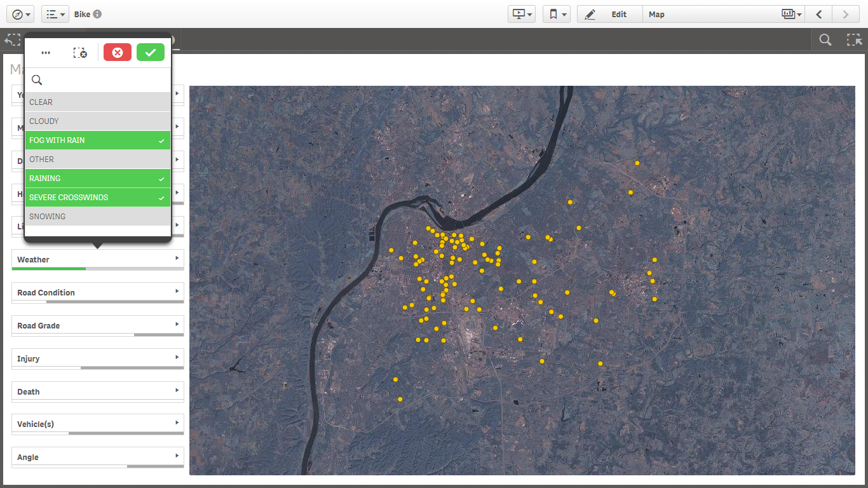The height and width of the screenshot is (488, 868).
Task: Confirm selection with green checkmark button
Action: (x=151, y=53)
